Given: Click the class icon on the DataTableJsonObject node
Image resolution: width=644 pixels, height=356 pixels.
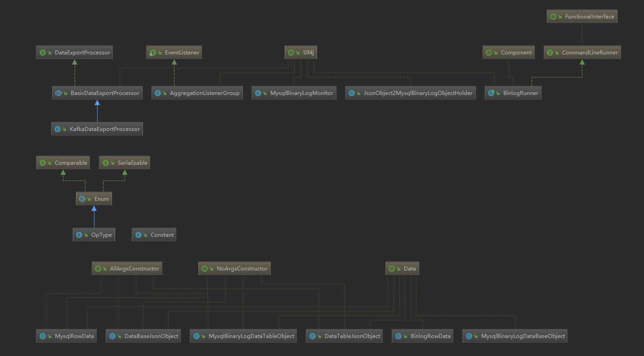Looking at the screenshot, I should [313, 336].
